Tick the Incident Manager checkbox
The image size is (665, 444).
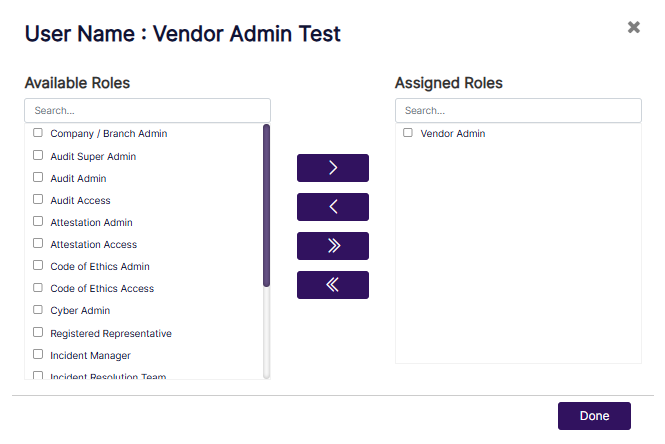[x=38, y=354]
